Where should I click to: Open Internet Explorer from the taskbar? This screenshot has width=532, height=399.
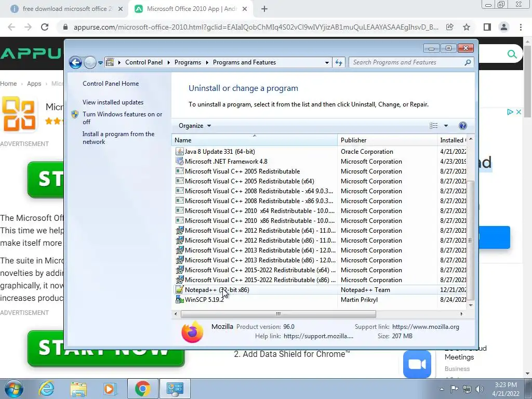46,389
